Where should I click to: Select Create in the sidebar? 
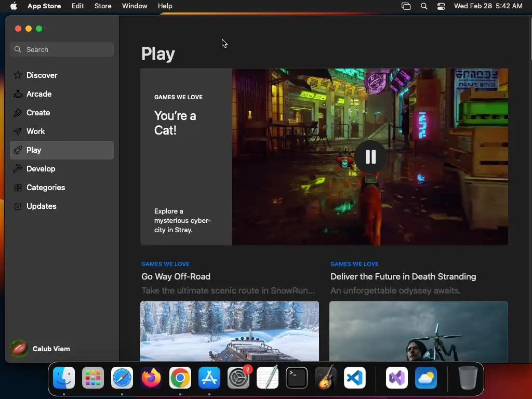coord(62,113)
